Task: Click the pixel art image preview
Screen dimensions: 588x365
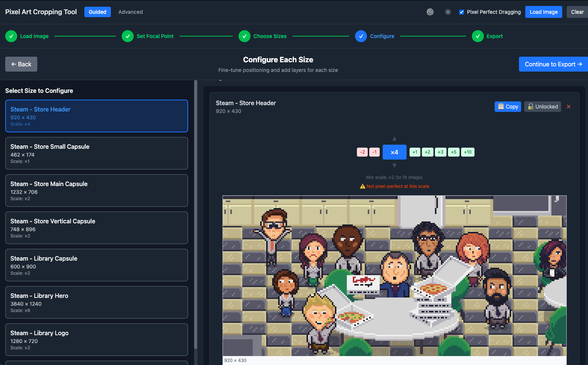Action: coord(394,276)
